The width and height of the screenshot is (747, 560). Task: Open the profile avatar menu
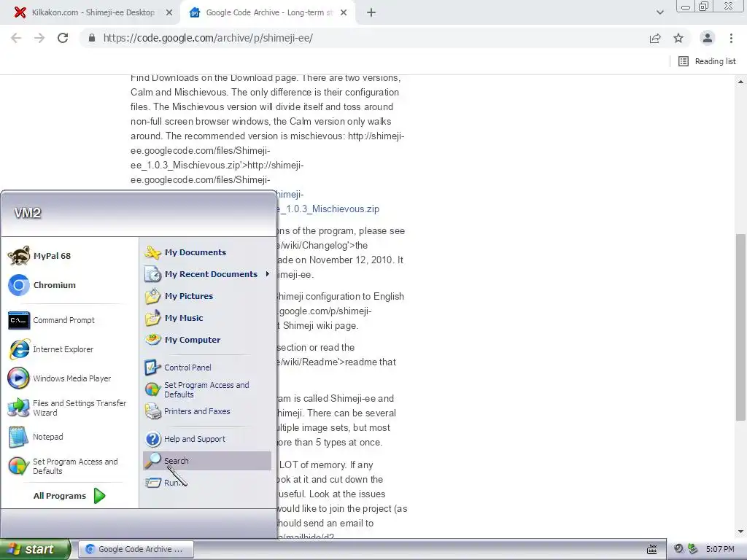click(708, 38)
